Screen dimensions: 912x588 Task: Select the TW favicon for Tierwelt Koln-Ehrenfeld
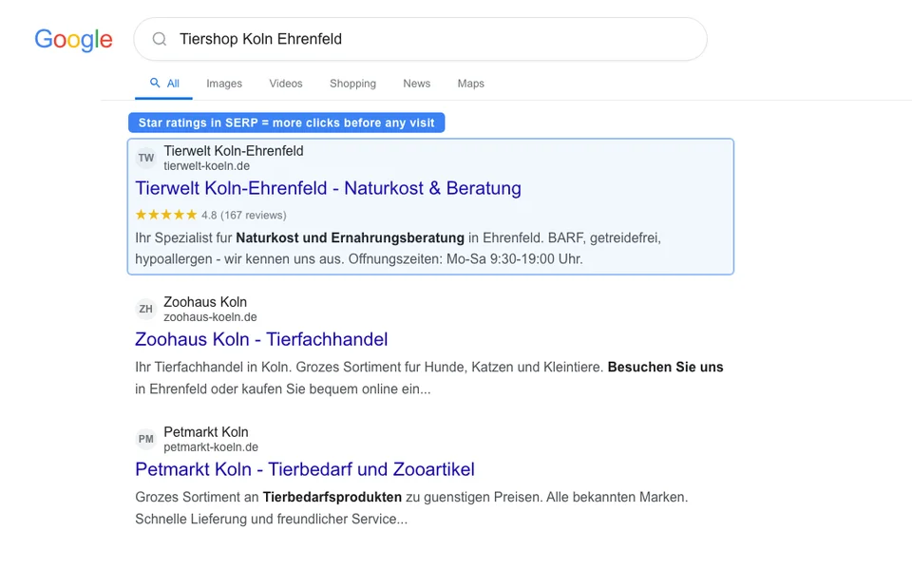(x=145, y=158)
